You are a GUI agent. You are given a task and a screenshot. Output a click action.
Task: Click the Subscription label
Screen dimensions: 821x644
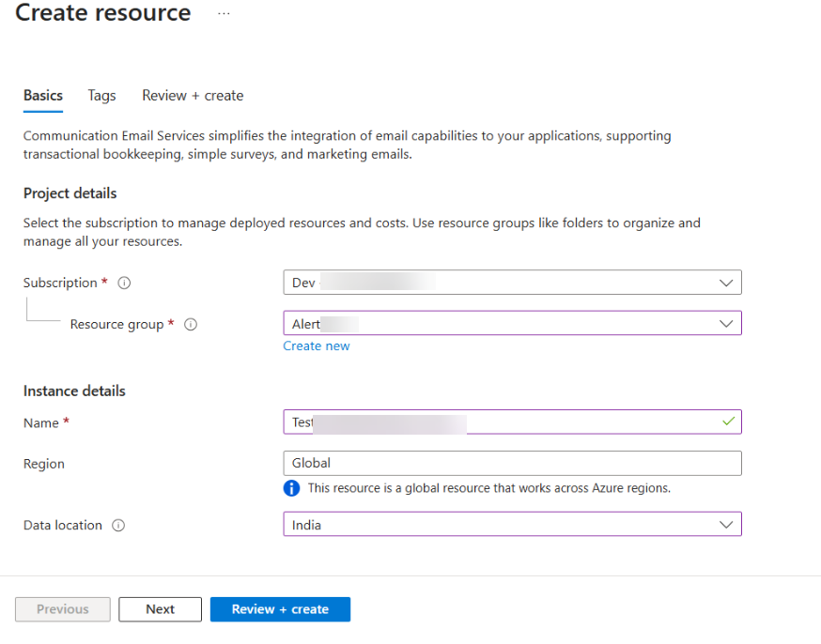point(60,283)
